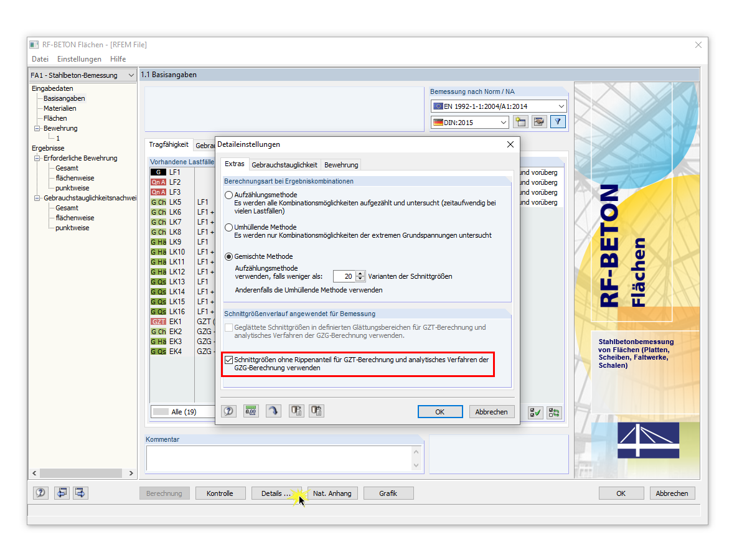Select flächenweise under Erforderliche Bewehrung

[75, 178]
